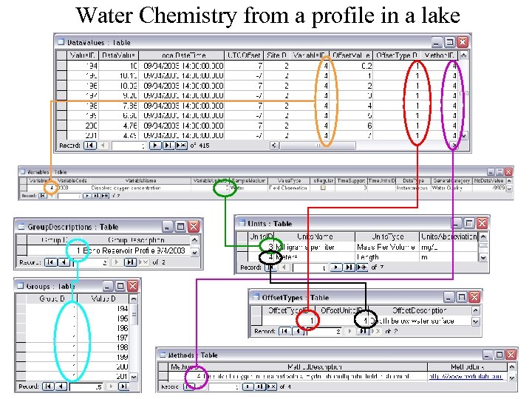Click Methods table scroll up arrow
Viewport: 532px width, 399px height.
512,366
